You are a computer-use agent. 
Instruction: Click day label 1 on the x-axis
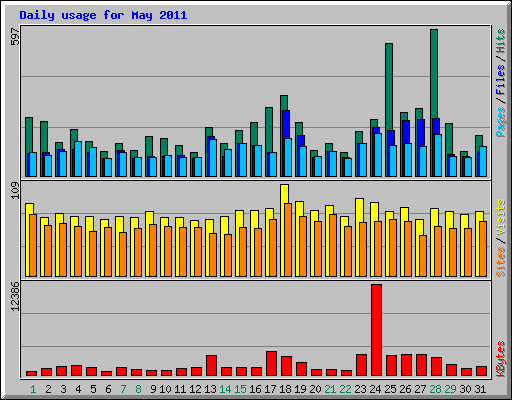[x=33, y=389]
